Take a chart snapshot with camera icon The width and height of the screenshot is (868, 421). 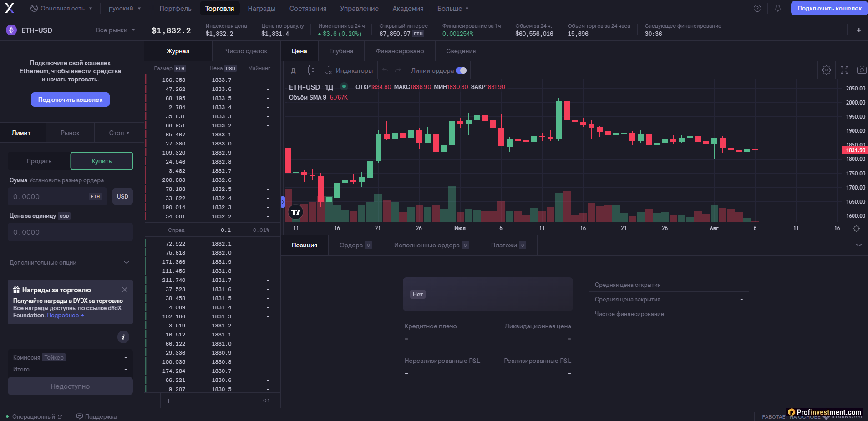point(862,70)
